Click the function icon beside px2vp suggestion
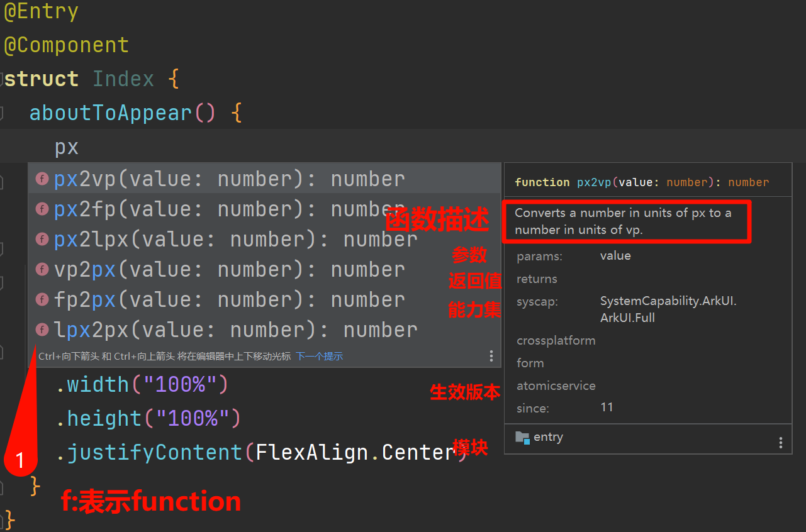The image size is (806, 532). click(42, 179)
